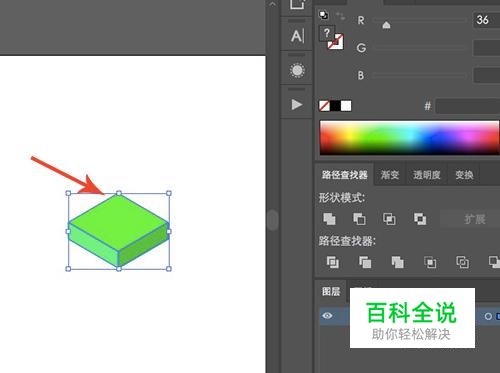
Task: Click the green top face of the box
Action: pyautogui.click(x=118, y=221)
